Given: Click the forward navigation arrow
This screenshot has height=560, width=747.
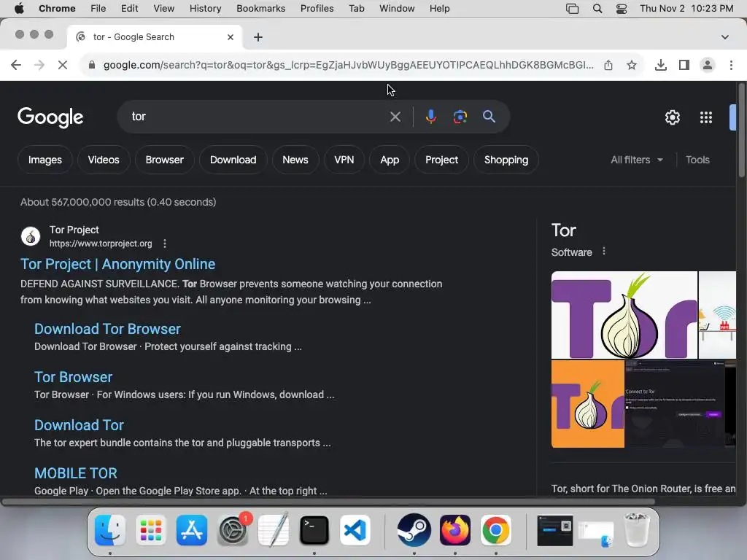Looking at the screenshot, I should pyautogui.click(x=39, y=65).
